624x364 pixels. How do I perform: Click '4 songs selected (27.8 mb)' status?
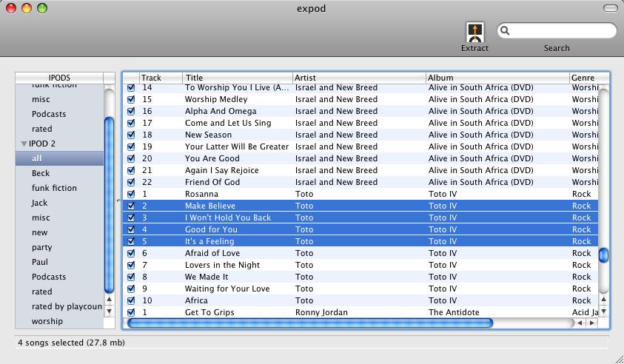click(x=71, y=343)
